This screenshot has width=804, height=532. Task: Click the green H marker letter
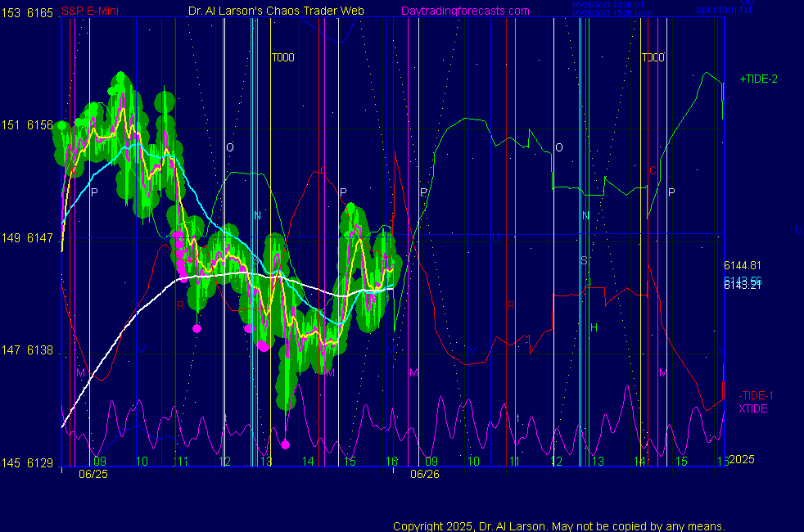594,327
